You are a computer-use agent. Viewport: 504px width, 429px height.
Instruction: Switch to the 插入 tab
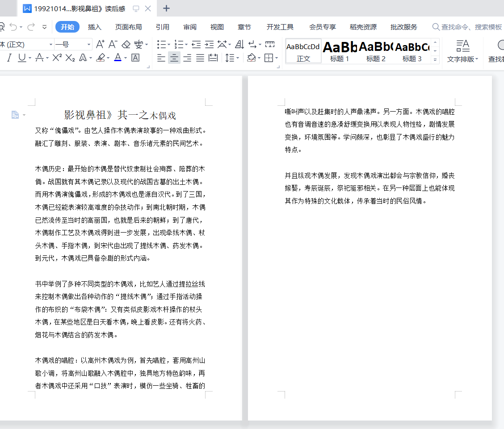pyautogui.click(x=95, y=27)
